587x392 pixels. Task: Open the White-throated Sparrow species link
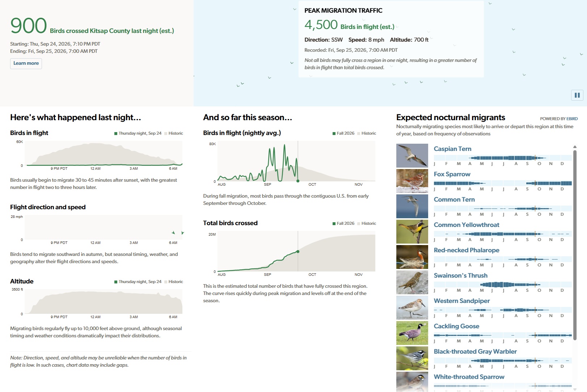click(x=469, y=377)
